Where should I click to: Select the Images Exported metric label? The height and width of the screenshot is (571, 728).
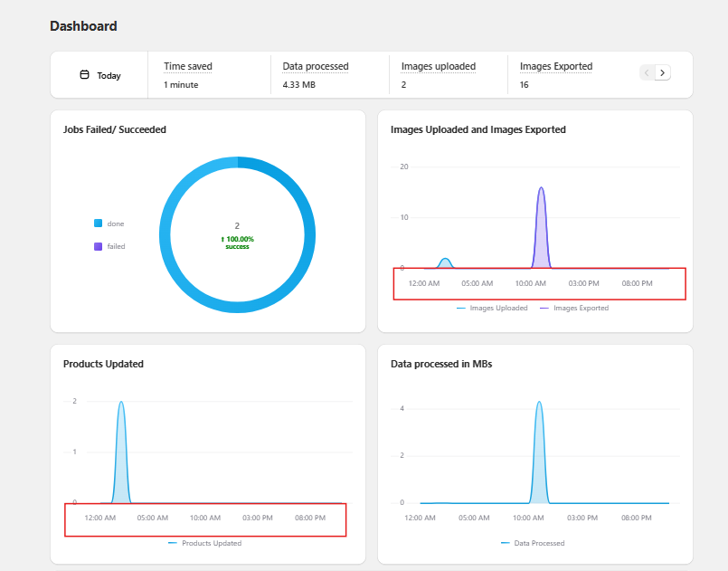click(x=556, y=66)
